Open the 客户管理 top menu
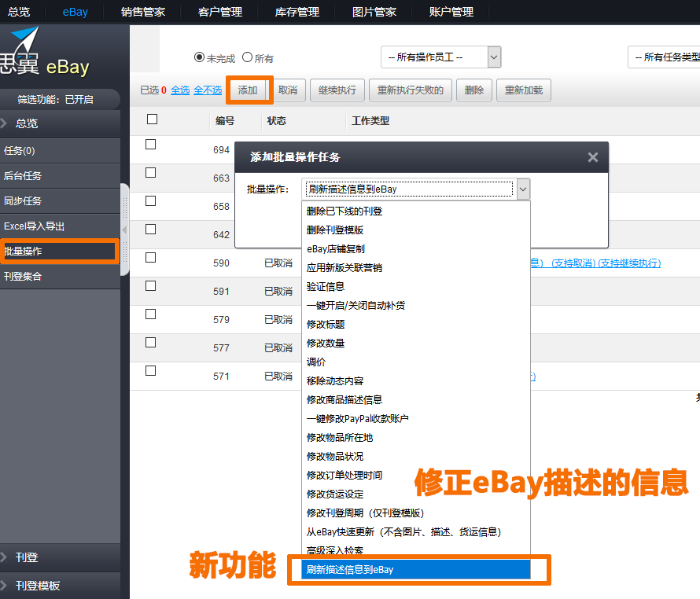This screenshot has height=599, width=700. click(x=220, y=12)
